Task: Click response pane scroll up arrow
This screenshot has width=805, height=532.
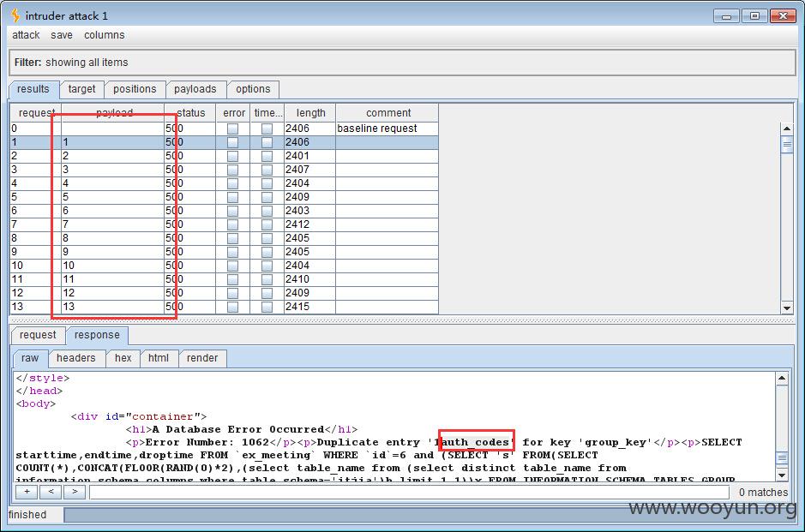Action: tap(781, 379)
